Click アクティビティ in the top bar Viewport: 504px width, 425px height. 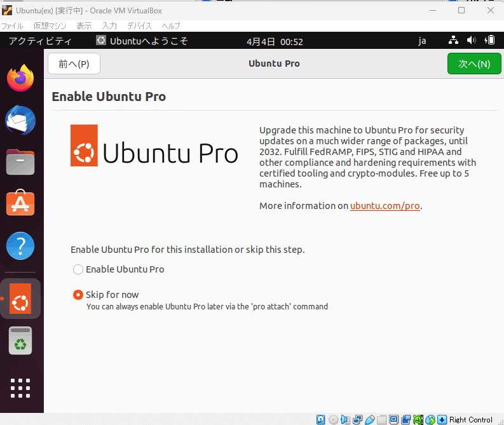40,41
